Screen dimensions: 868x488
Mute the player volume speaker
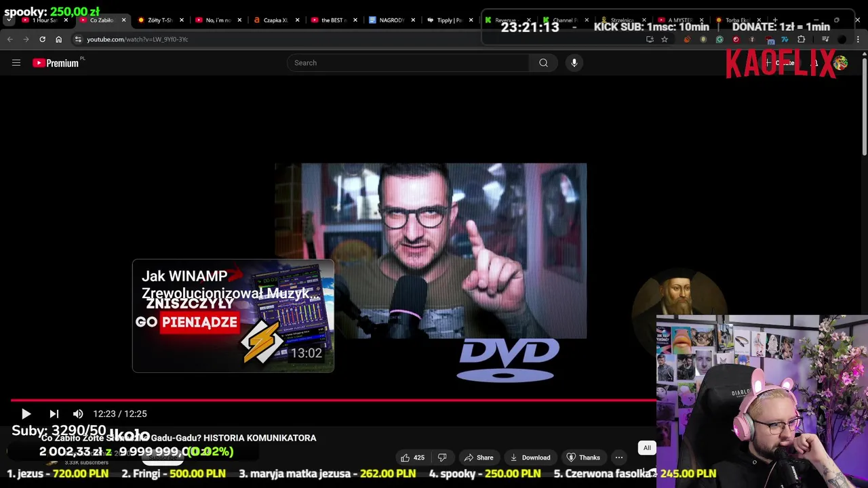click(78, 413)
